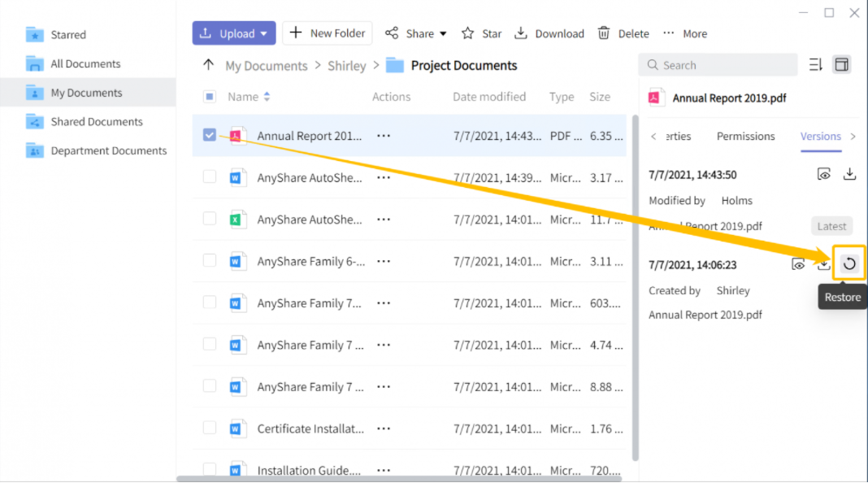The height and width of the screenshot is (483, 868).
Task: Expand the Share dropdown menu
Action: [443, 34]
